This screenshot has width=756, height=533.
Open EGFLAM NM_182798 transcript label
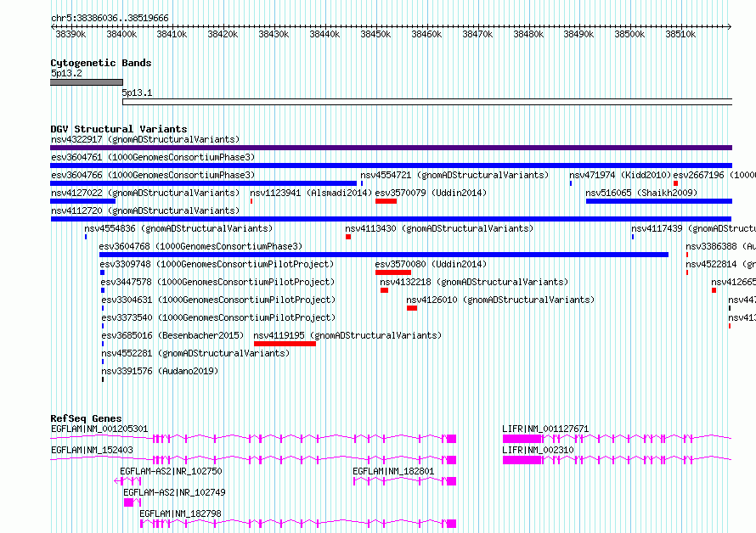(x=180, y=513)
